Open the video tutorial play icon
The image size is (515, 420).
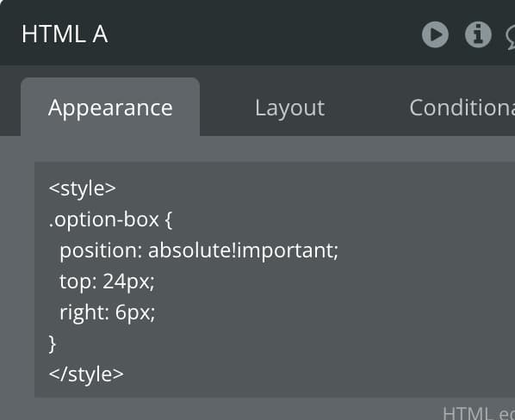[435, 34]
